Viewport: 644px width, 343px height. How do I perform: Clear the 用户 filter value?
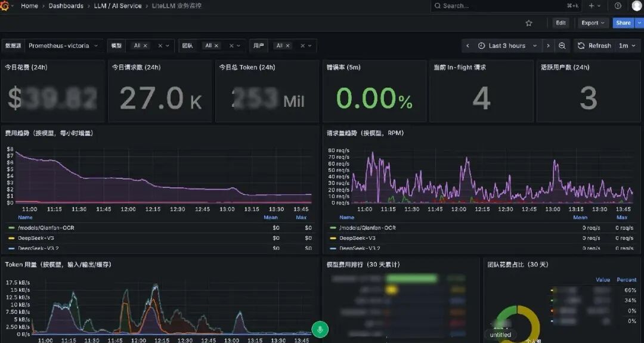point(303,45)
